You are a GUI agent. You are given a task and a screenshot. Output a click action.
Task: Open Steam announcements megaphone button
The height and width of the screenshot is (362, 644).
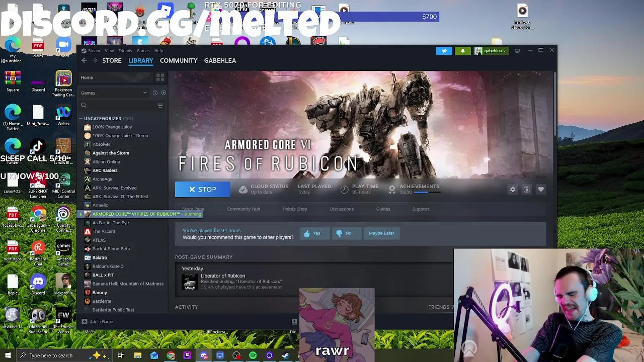pos(444,51)
